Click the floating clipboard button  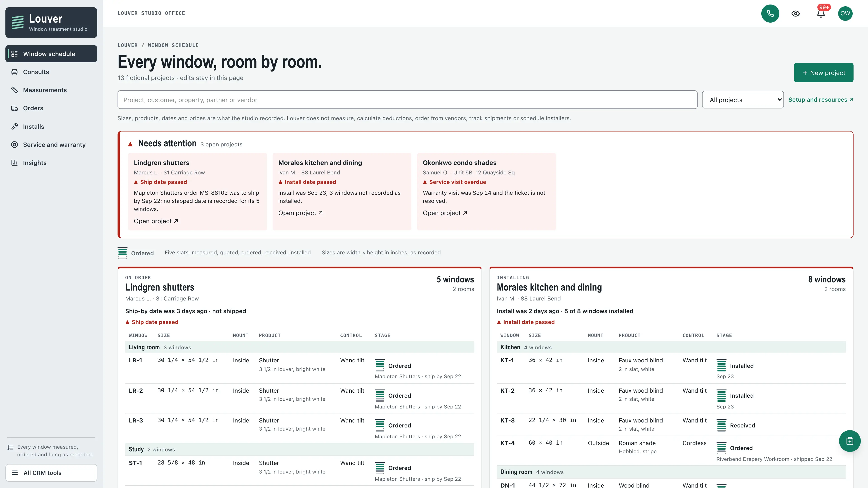pyautogui.click(x=849, y=441)
